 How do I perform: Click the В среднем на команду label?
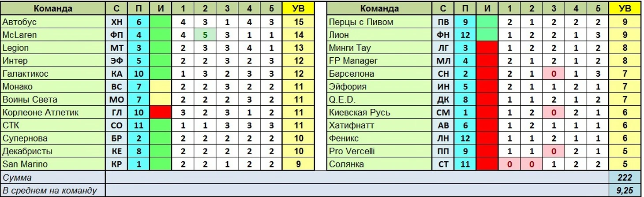tap(49, 190)
